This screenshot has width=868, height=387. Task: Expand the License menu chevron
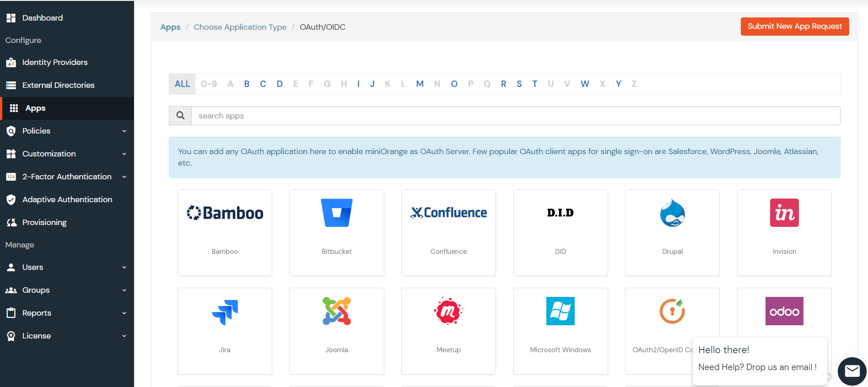(124, 336)
